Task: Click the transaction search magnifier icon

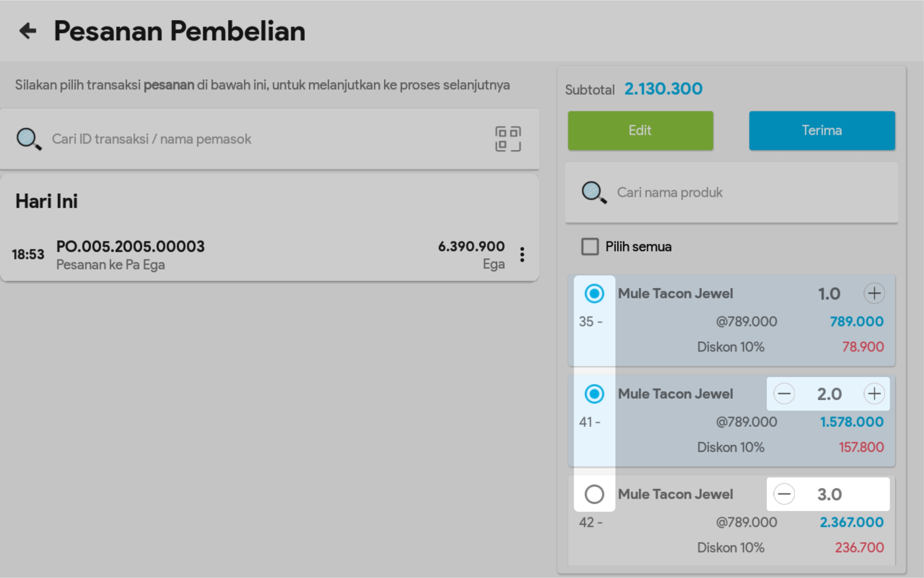Action: [x=29, y=139]
